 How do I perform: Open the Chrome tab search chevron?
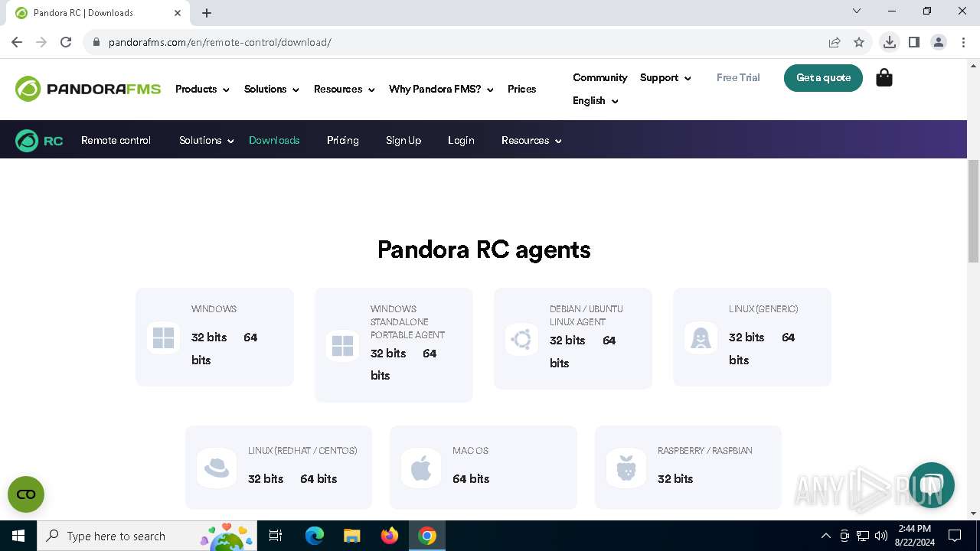857,11
